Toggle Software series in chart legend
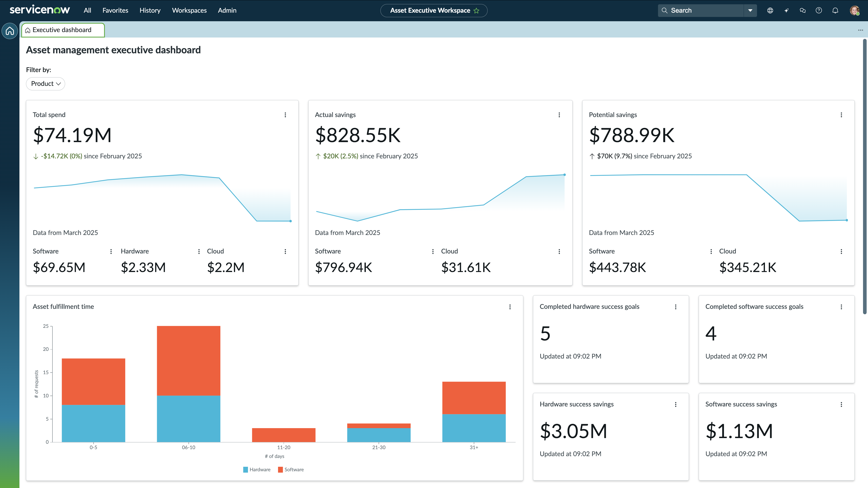 pos(291,469)
